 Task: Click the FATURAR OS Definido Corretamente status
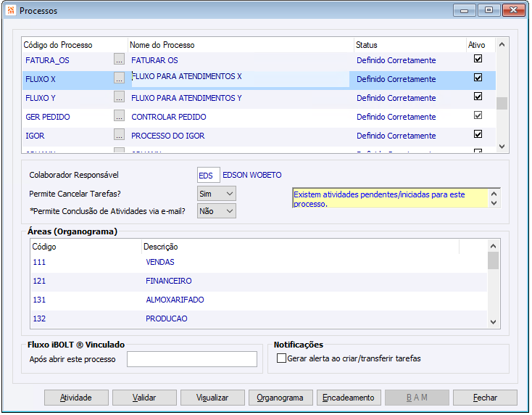(396, 60)
